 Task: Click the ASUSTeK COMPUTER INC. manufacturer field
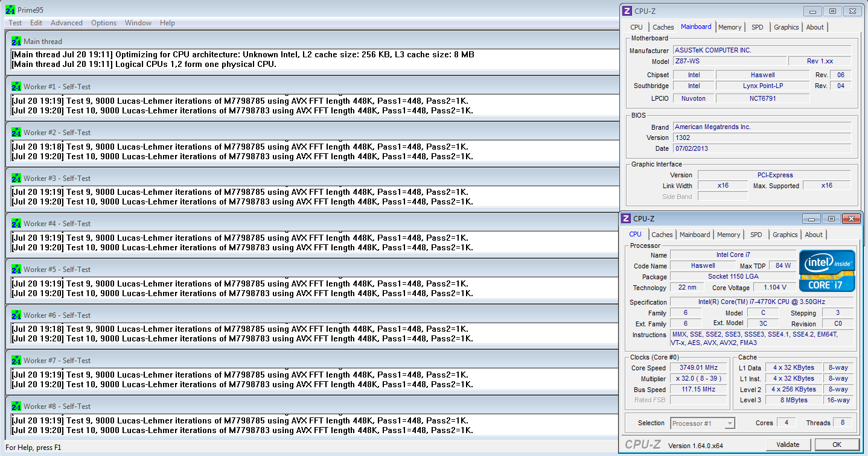tap(762, 51)
